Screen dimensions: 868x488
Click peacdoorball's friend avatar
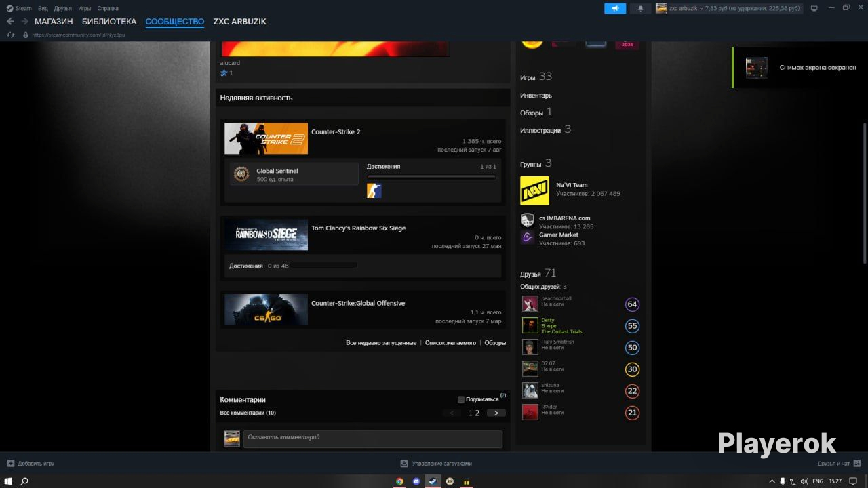coord(530,304)
